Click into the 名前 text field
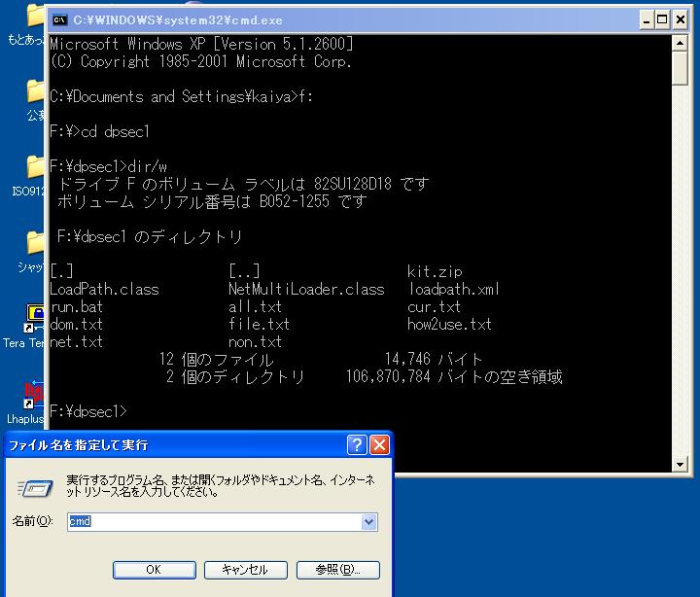 214,521
